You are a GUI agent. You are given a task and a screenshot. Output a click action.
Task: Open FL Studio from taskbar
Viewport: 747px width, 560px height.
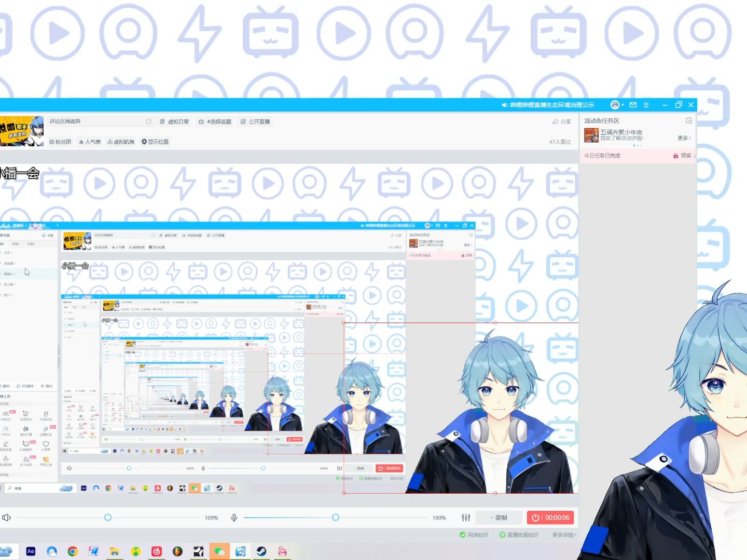[177, 551]
